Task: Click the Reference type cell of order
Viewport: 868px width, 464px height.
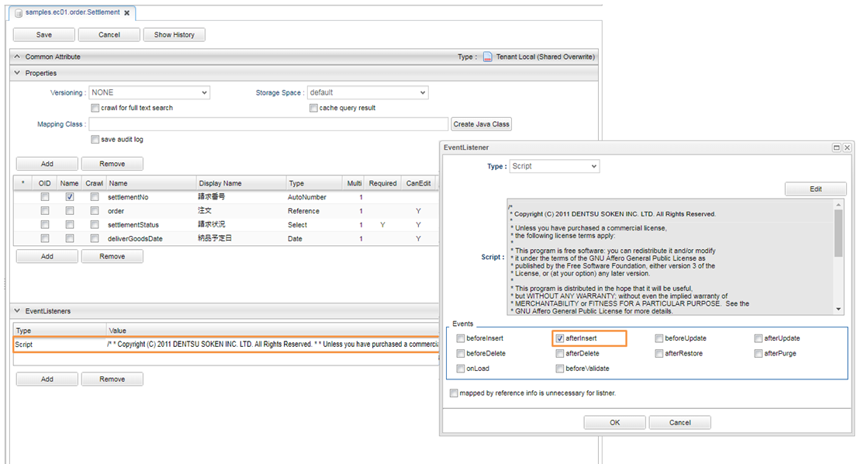Action: click(x=303, y=211)
